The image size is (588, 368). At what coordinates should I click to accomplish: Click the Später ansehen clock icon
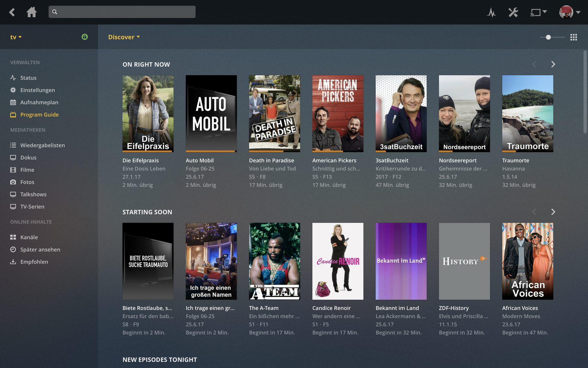pos(13,250)
